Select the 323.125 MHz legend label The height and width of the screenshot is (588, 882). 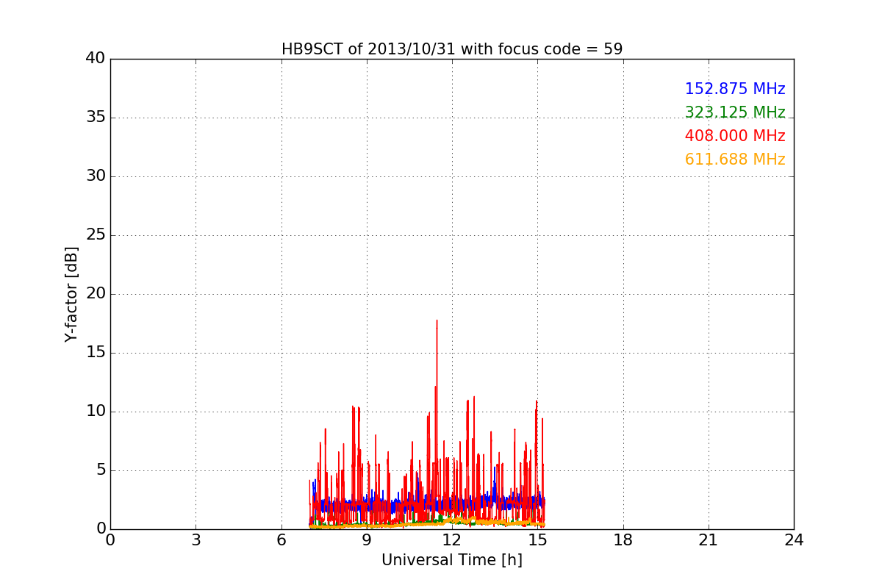735,112
